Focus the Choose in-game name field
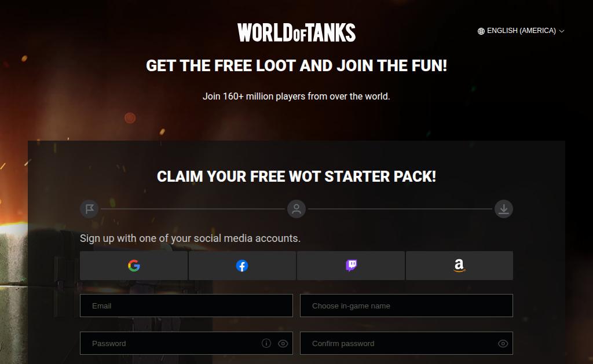The width and height of the screenshot is (593, 364). [407, 306]
